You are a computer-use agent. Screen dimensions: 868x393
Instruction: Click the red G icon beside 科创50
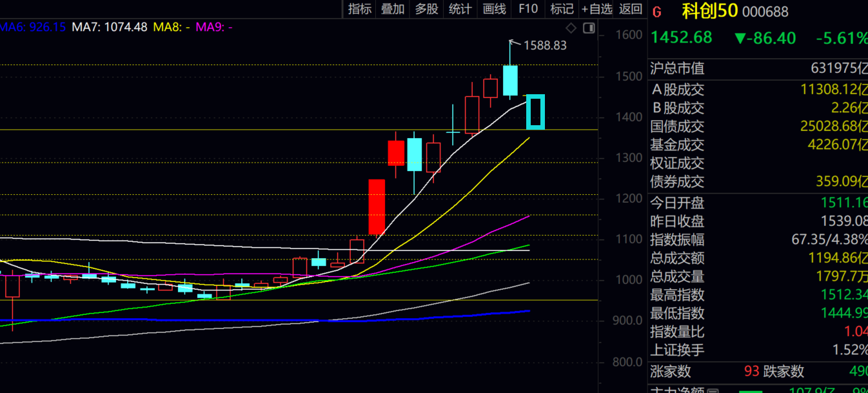(657, 12)
